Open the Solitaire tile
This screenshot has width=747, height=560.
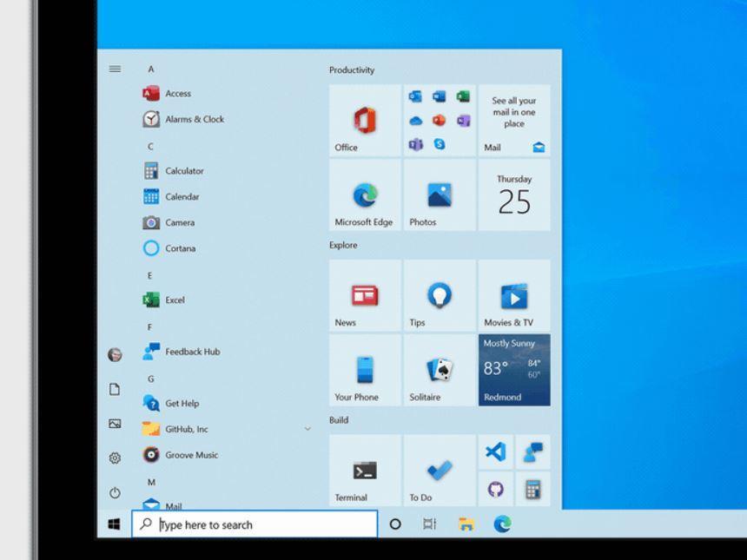coord(440,371)
